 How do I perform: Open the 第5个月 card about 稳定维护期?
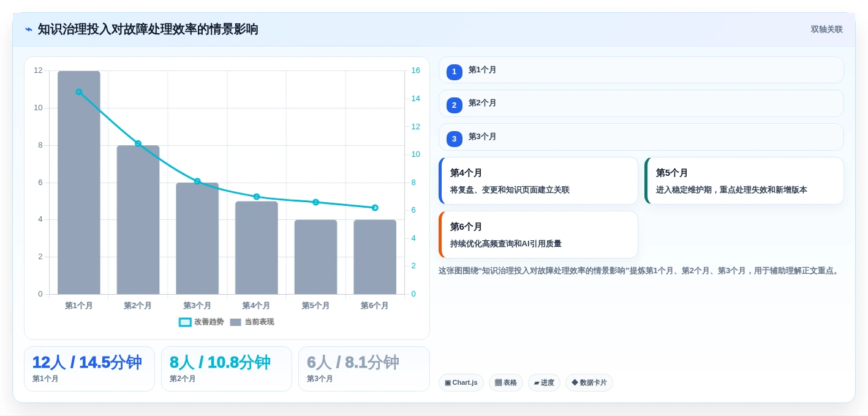coord(744,181)
